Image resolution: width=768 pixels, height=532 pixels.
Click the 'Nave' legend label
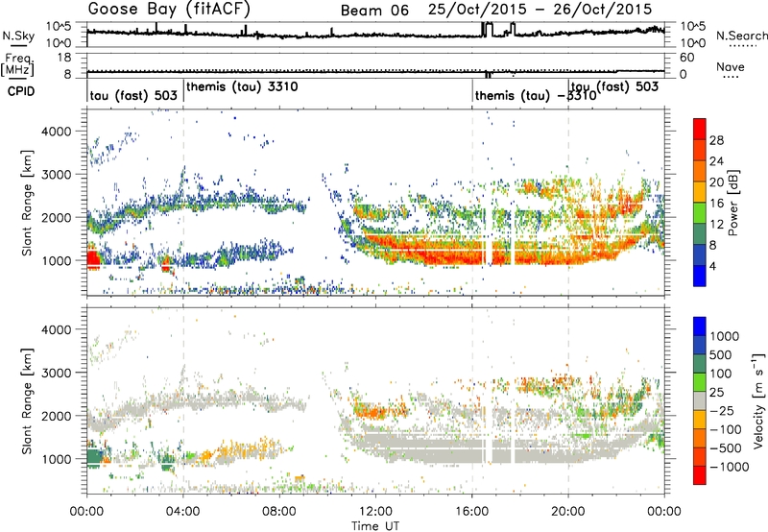pos(731,66)
